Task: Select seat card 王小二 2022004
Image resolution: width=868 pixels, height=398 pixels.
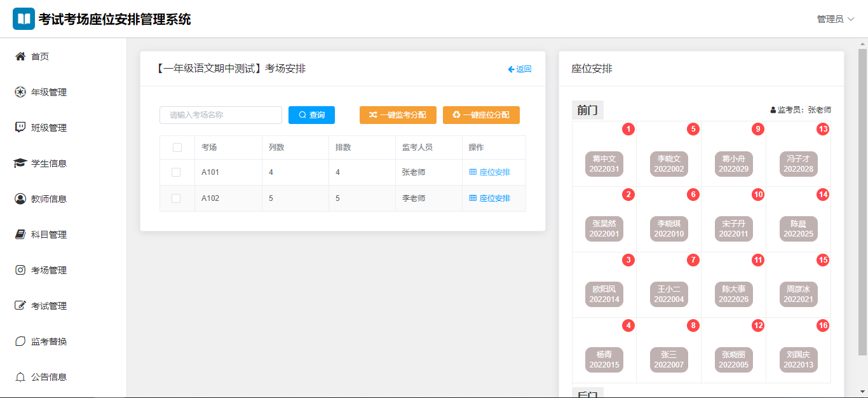Action: pyautogui.click(x=669, y=294)
